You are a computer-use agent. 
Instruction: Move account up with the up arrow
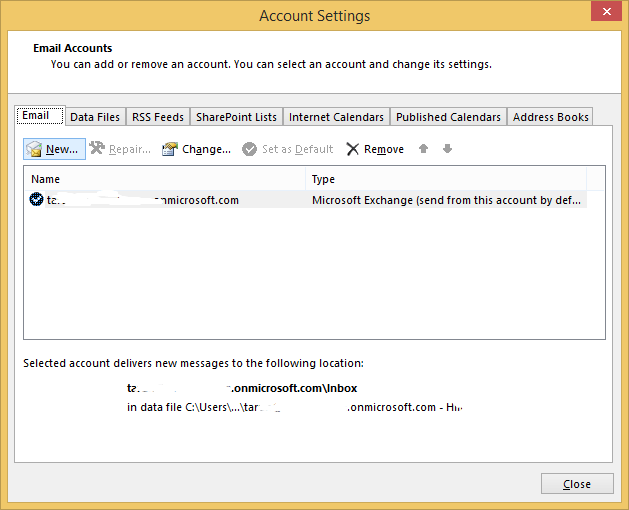(423, 149)
